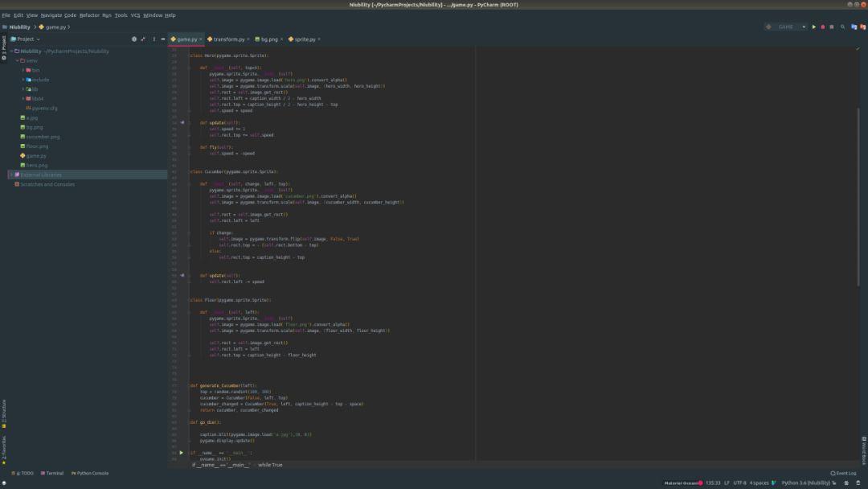The width and height of the screenshot is (868, 489).
Task: Toggle the Python Console tool window
Action: click(x=90, y=473)
